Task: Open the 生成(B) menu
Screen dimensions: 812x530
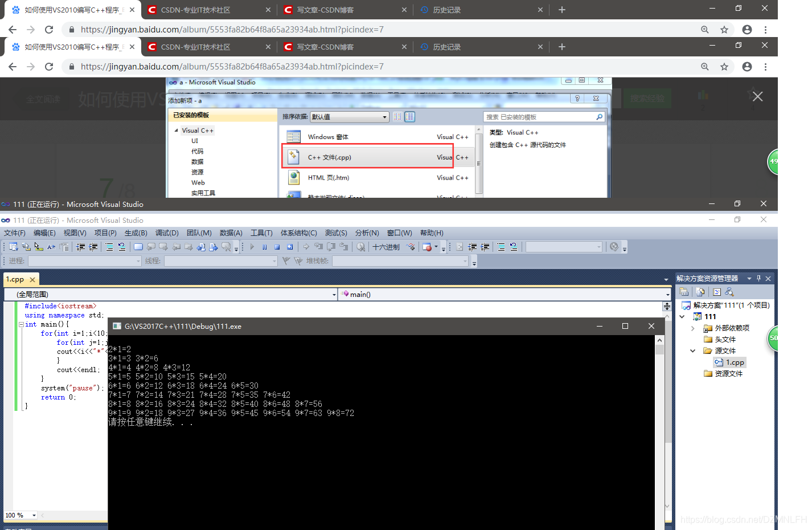Action: [x=136, y=233]
